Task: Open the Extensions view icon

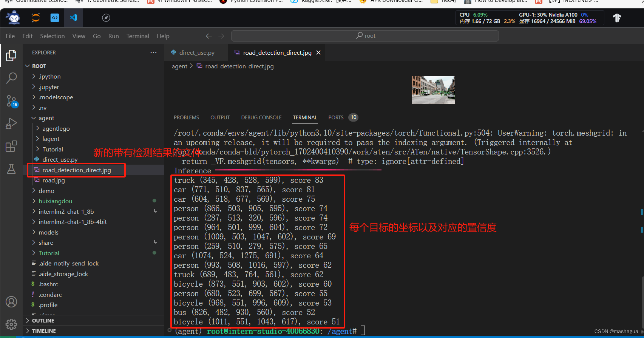Action: [x=11, y=146]
